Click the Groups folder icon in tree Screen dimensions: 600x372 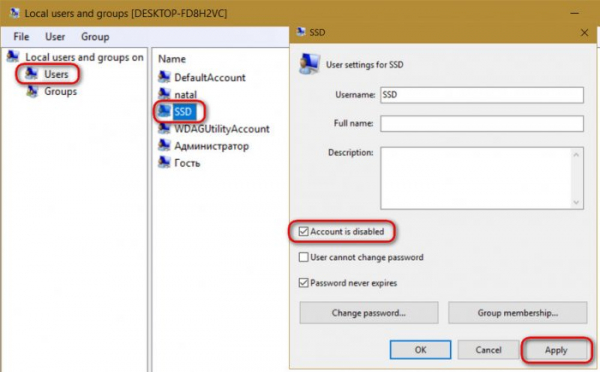click(32, 91)
